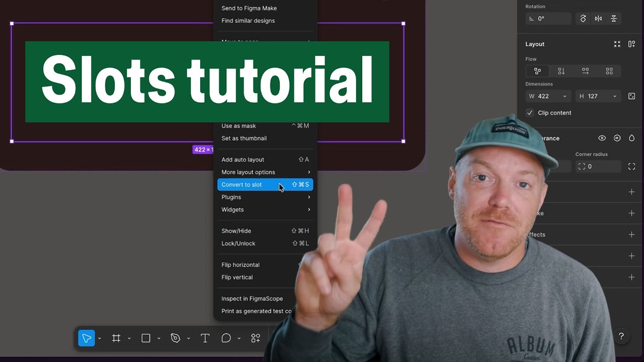Click the add auto layout icon in Layout header
The image size is (644, 362).
point(632,44)
